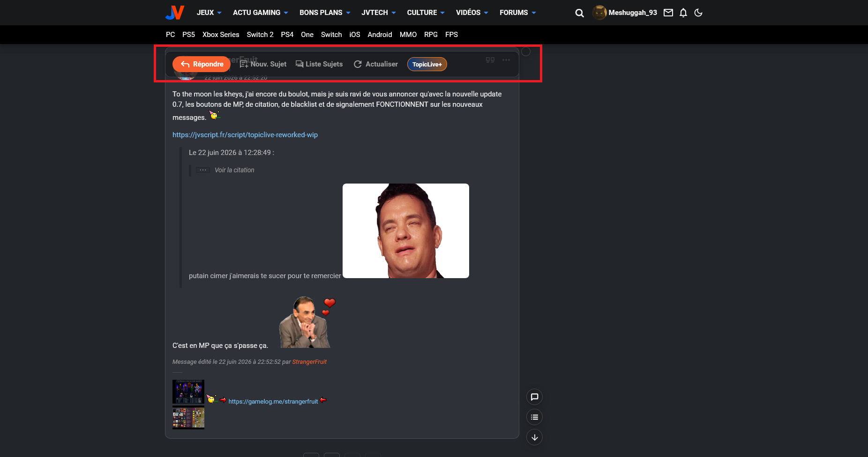Create a topic with Nouv. Sujet
Screen dimensions: 868x457
pyautogui.click(x=263, y=64)
